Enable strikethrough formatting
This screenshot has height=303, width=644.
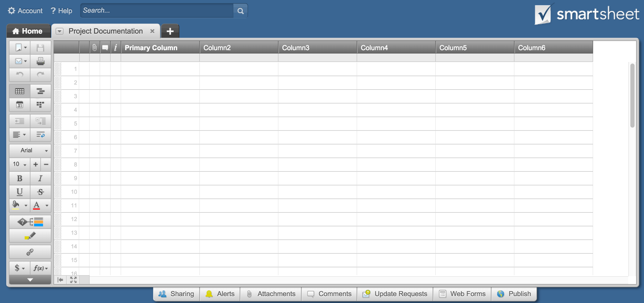pyautogui.click(x=40, y=192)
